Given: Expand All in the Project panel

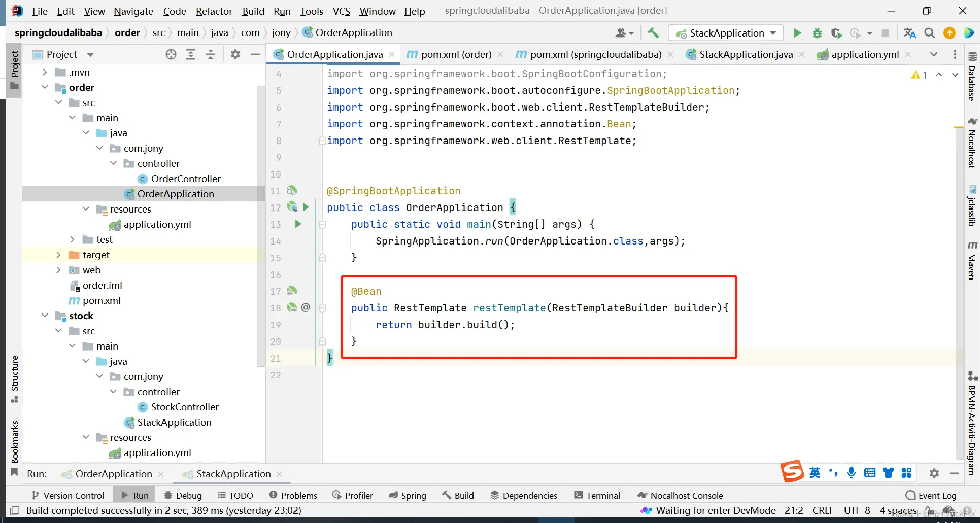Looking at the screenshot, I should 191,54.
